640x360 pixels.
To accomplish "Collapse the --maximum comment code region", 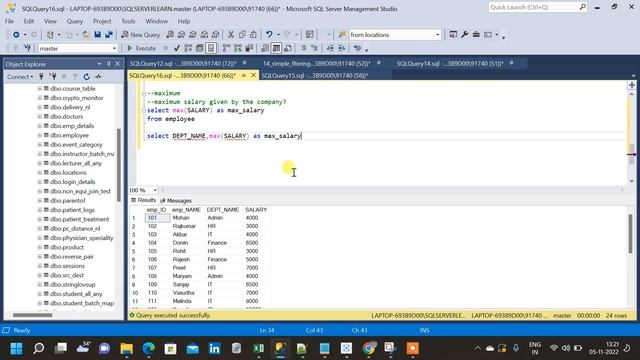I will (143, 93).
